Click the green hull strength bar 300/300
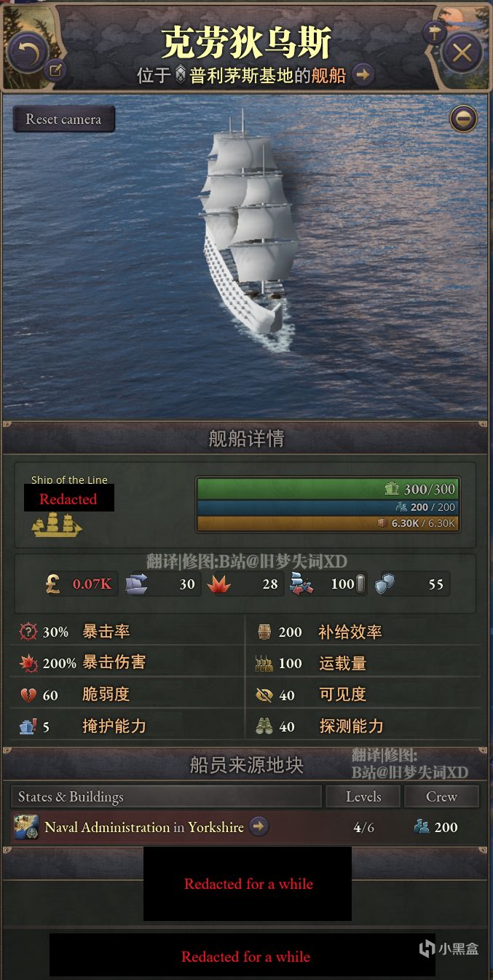Screen dimensions: 493x980 (x=328, y=489)
